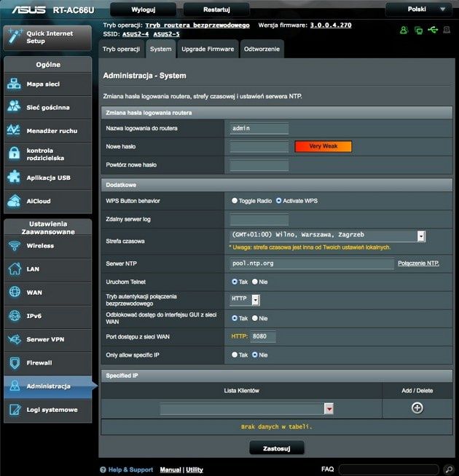Open kontrola rodzicielska padlock icon
The width and height of the screenshot is (459, 476).
(x=14, y=154)
